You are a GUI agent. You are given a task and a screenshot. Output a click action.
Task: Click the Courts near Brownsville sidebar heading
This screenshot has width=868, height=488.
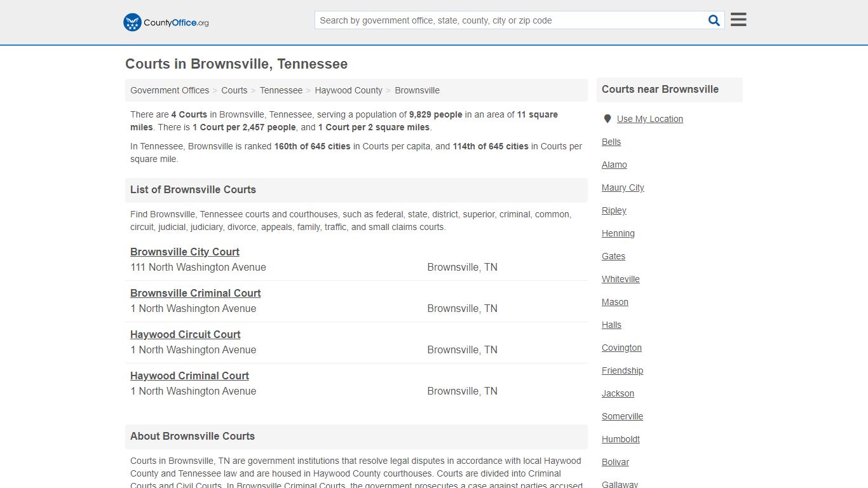(x=660, y=90)
